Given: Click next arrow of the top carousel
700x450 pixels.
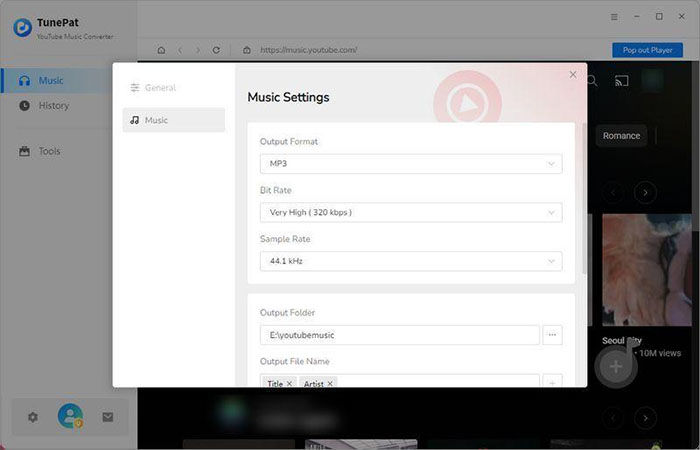Looking at the screenshot, I should (645, 193).
